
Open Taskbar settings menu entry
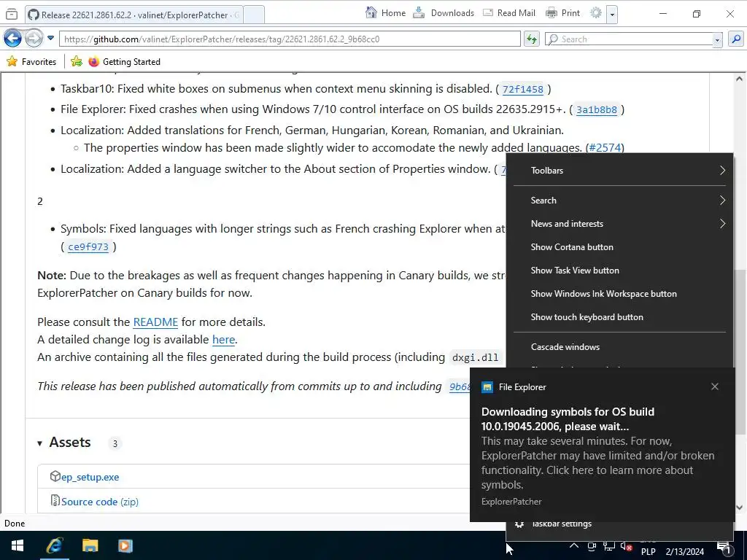coord(619,525)
